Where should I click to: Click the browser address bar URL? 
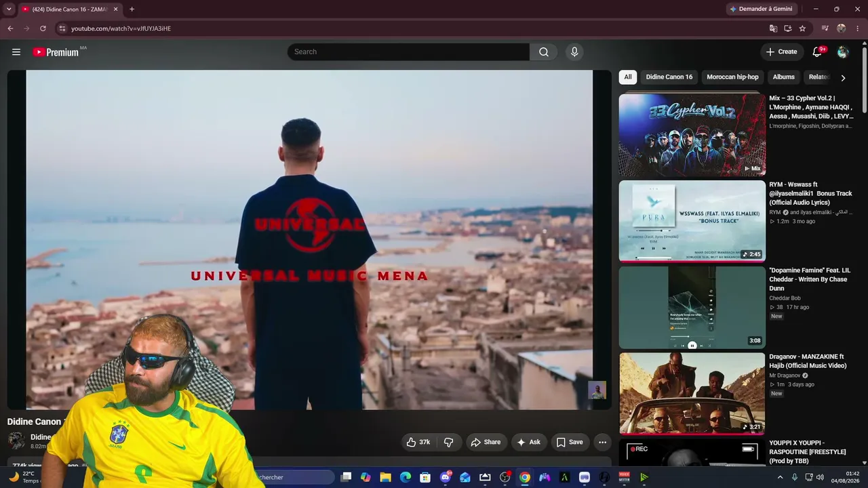121,28
